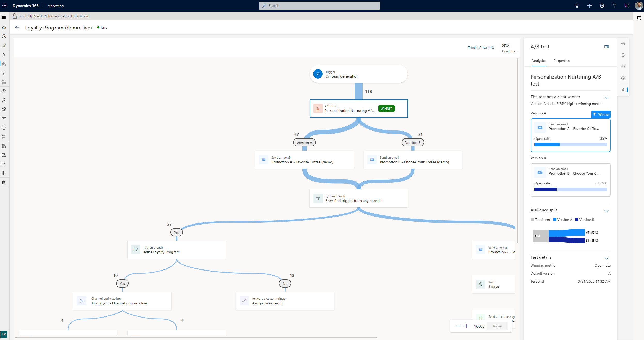Open the A/B test flask panel icon
Screen dimensions: 644x340
[x=623, y=90]
